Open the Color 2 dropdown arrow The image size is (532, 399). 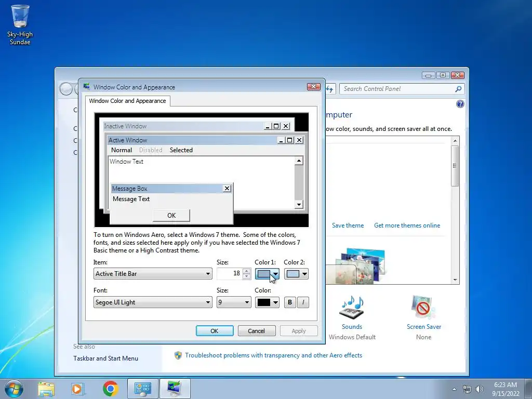pyautogui.click(x=304, y=274)
